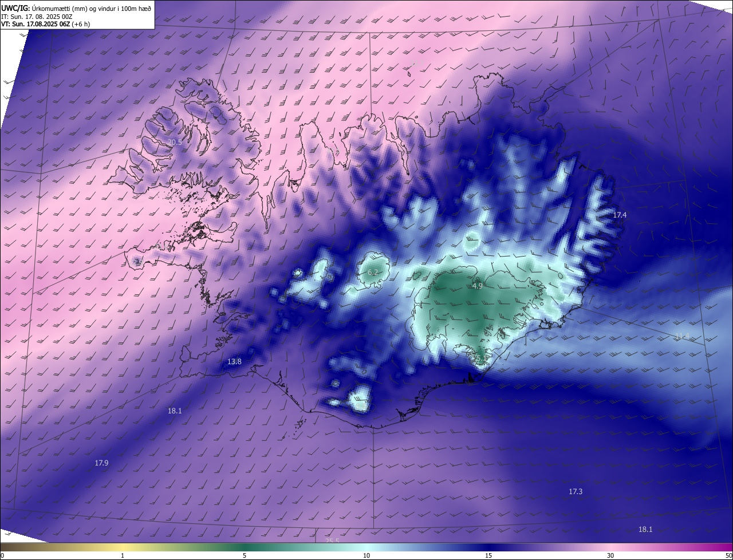Click the 17.4 value label

click(620, 215)
